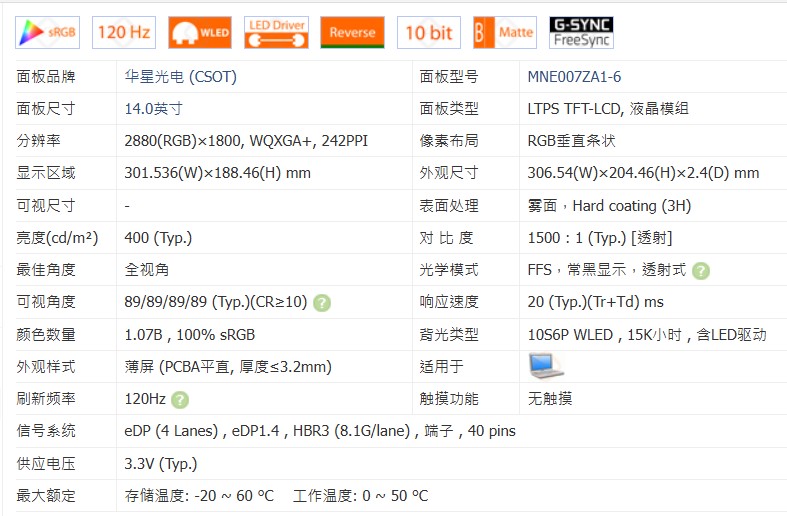Open help icon beside the 89/89/89/89 viewing angle
Image resolution: width=787 pixels, height=516 pixels.
322,303
